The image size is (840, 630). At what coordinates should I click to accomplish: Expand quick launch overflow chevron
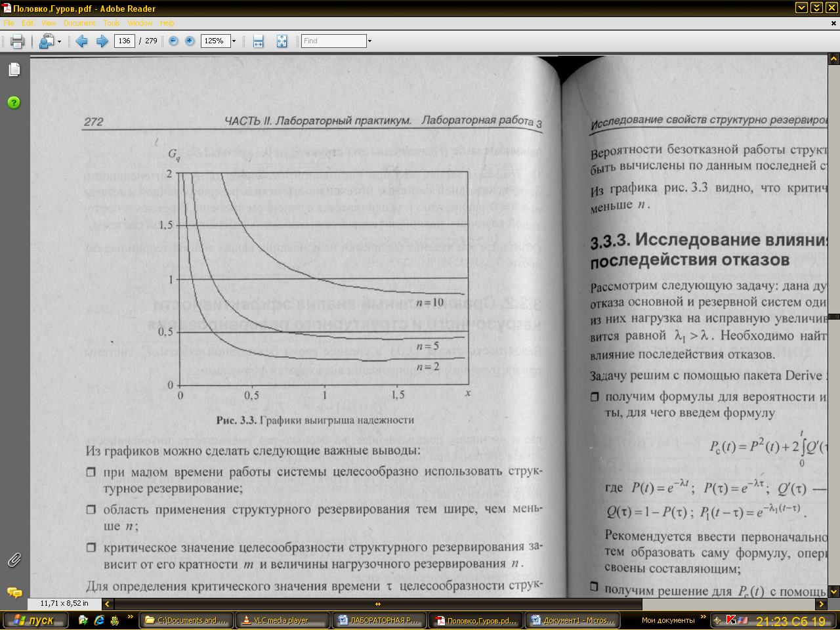[130, 618]
